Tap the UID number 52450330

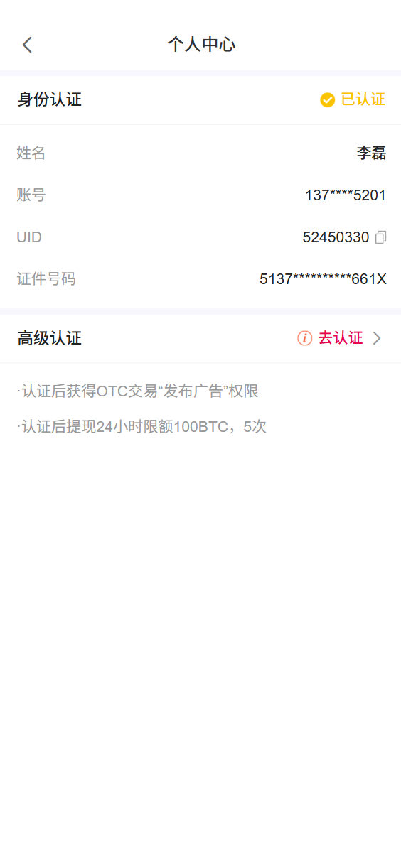click(x=336, y=237)
